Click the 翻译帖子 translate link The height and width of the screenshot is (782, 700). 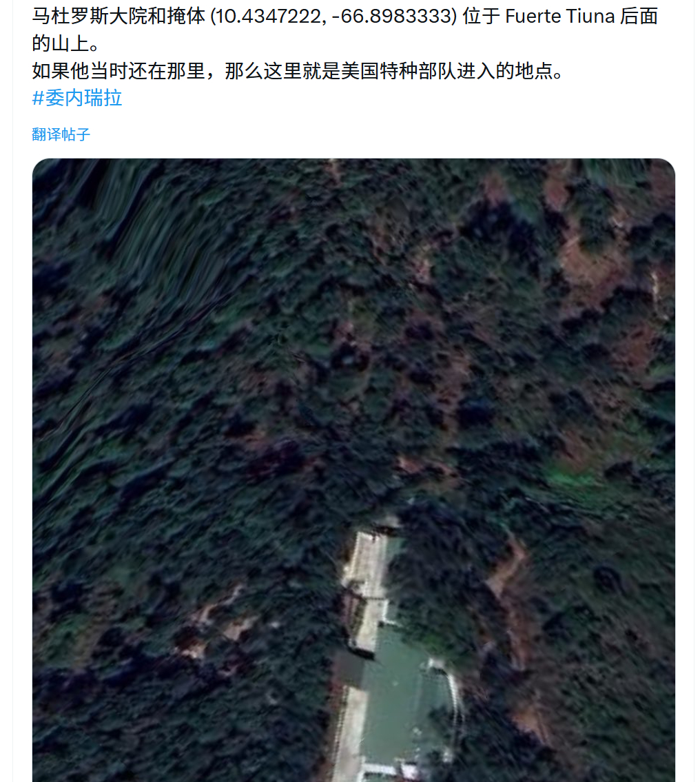61,134
